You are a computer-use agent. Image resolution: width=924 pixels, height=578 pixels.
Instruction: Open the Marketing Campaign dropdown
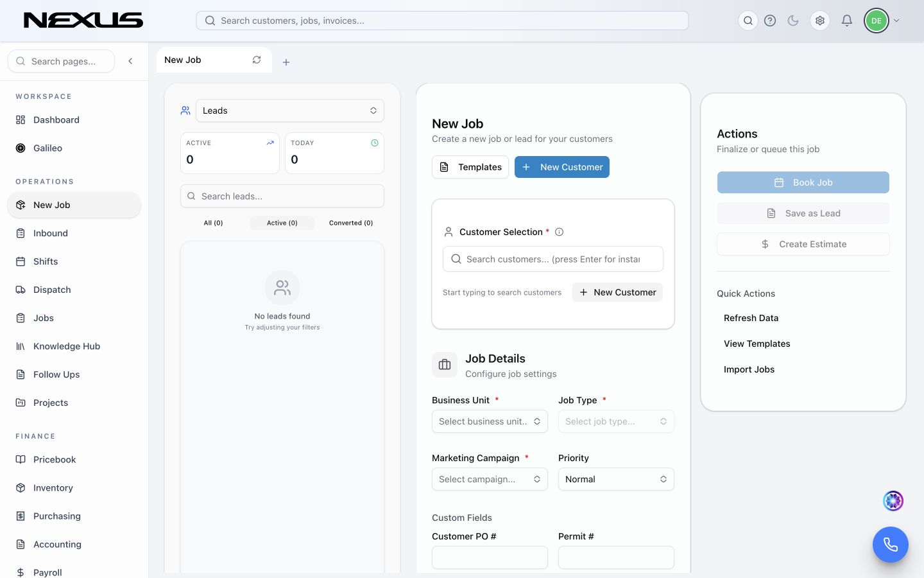coord(490,479)
